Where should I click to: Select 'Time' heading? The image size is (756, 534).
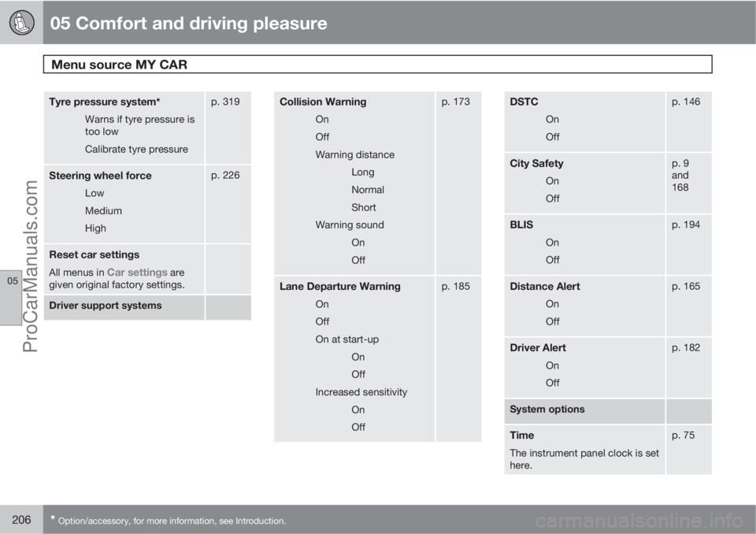click(x=521, y=436)
